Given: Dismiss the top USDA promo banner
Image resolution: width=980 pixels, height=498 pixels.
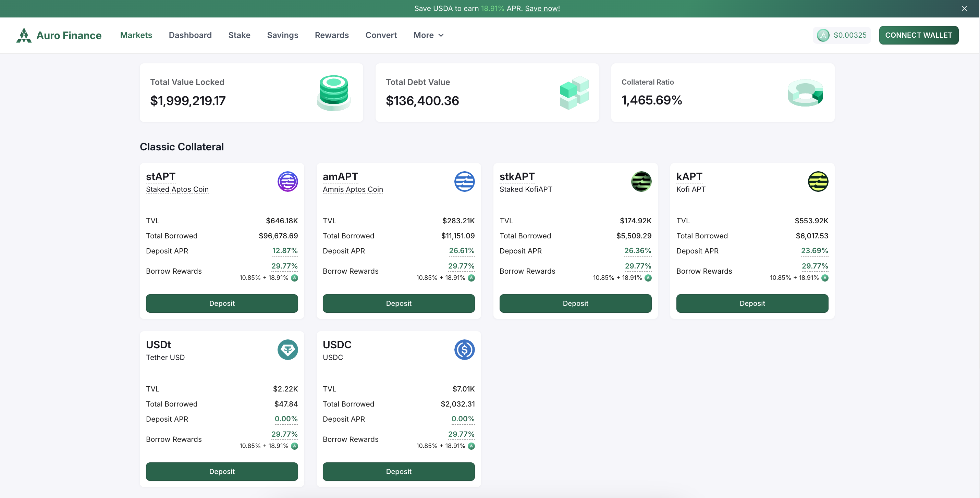Looking at the screenshot, I should tap(964, 8).
